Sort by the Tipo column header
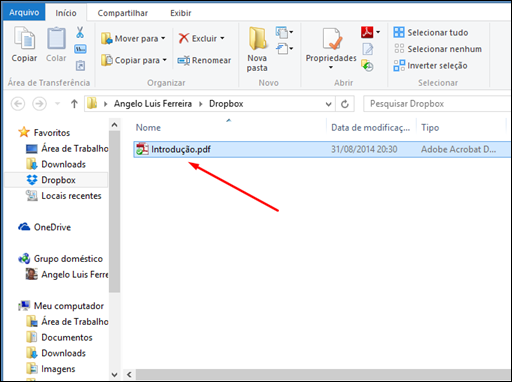This screenshot has width=512, height=382. (430, 128)
